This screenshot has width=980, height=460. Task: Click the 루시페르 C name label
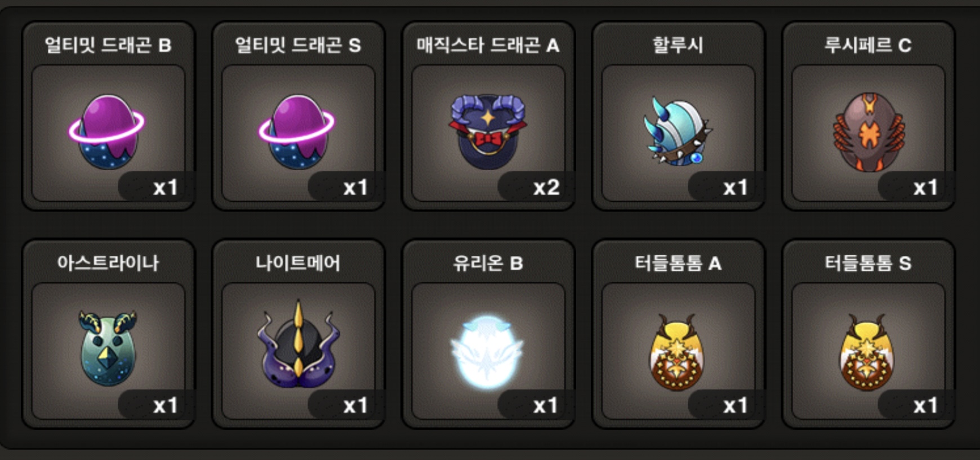[x=868, y=45]
